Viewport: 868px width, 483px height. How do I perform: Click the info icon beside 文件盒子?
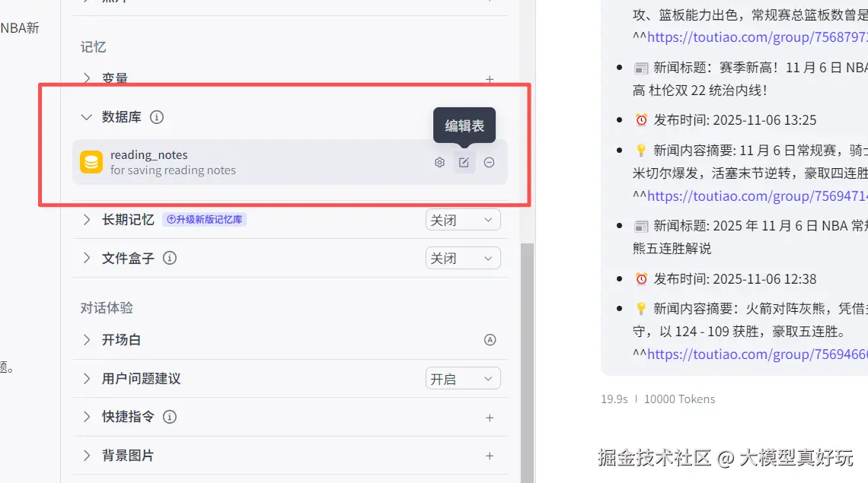(x=169, y=258)
